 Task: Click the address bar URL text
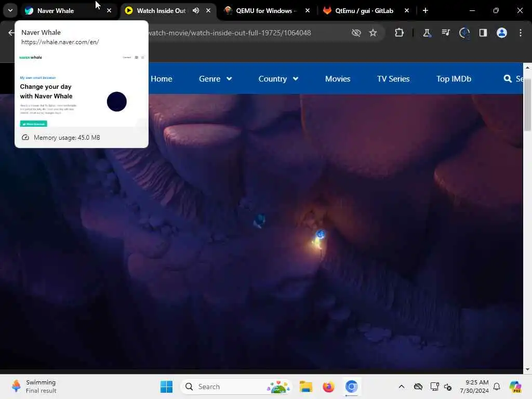pos(229,33)
